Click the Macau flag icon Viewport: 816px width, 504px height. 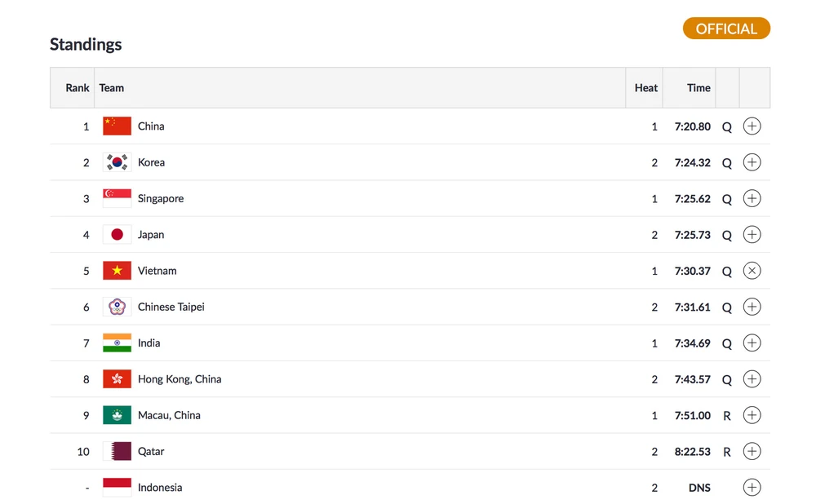click(117, 415)
